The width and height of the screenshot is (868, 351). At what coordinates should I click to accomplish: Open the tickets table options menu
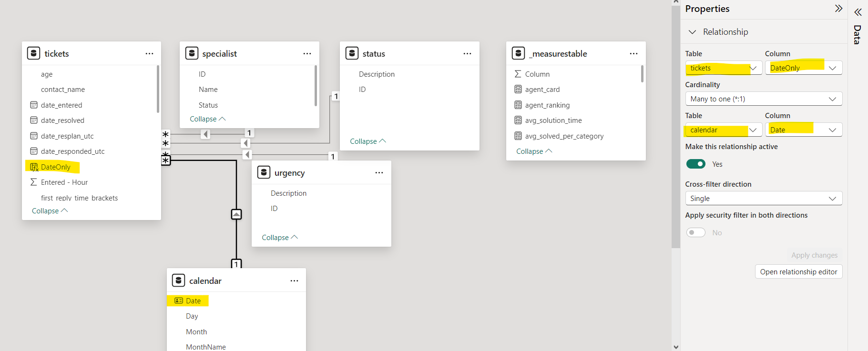149,54
